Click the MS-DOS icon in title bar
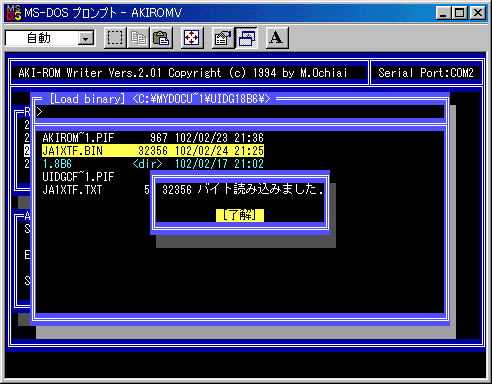This screenshot has height=384, width=492. click(14, 13)
